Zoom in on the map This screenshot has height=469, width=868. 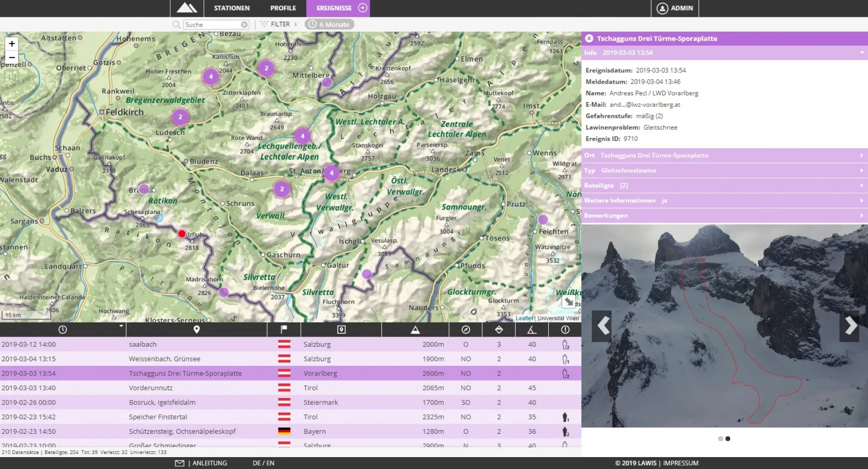[x=12, y=44]
